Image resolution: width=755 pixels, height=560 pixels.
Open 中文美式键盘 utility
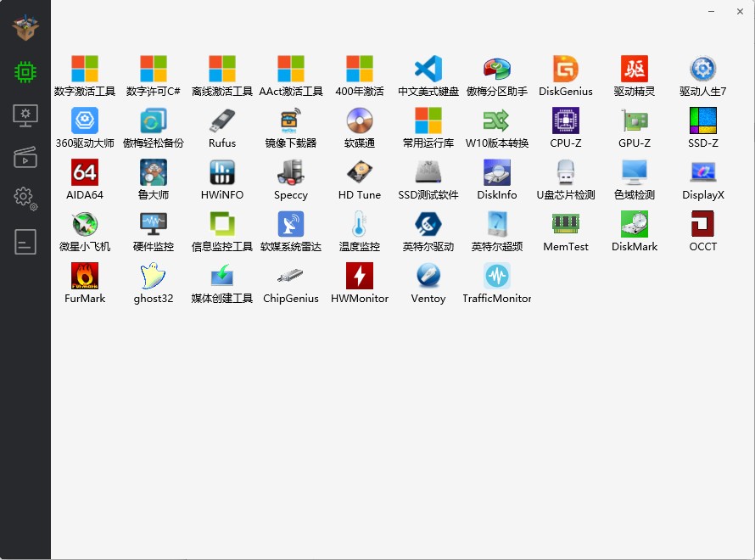(428, 76)
